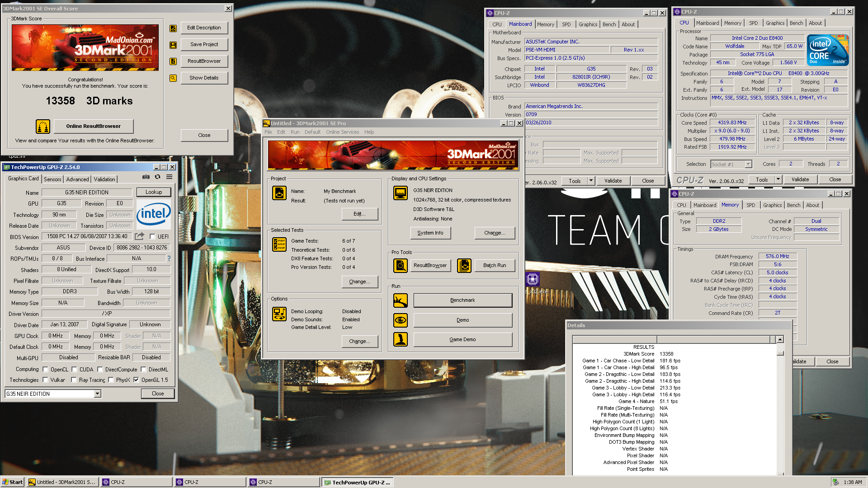
Task: Click the Game Demo joystick icon
Action: coord(401,339)
